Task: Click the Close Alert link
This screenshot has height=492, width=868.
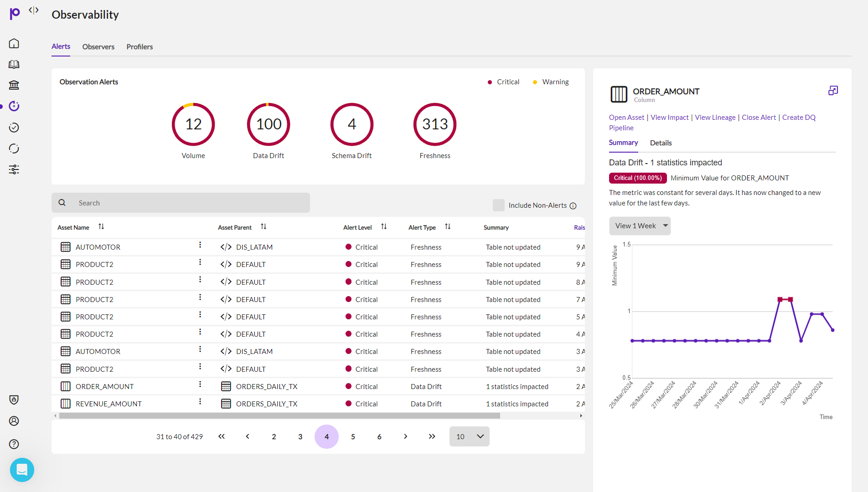Action: point(759,118)
